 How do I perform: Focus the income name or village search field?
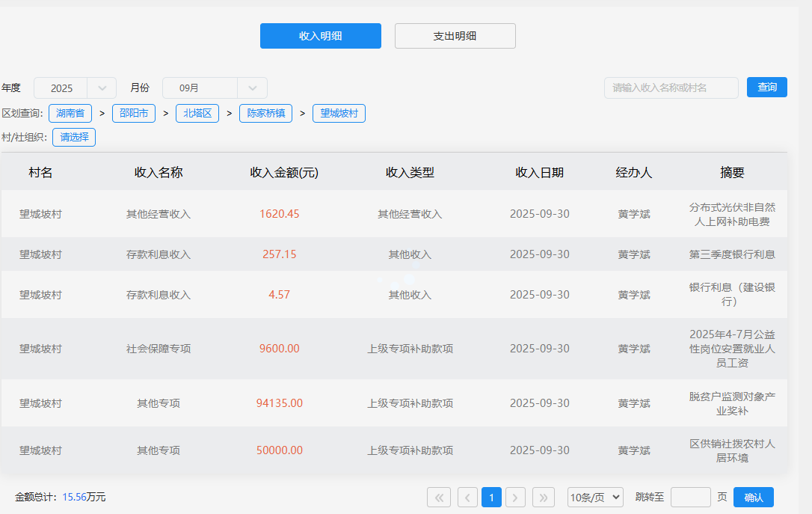[671, 88]
